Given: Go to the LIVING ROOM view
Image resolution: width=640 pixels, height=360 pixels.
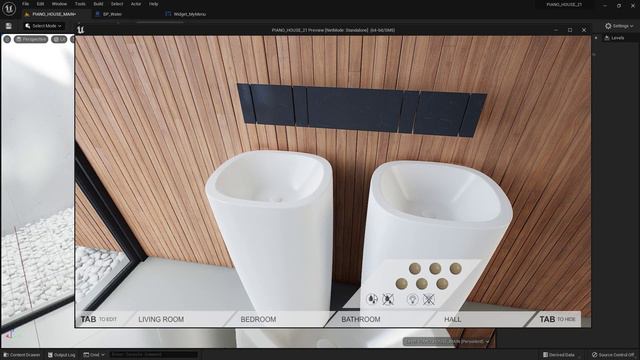Looking at the screenshot, I should (x=161, y=319).
